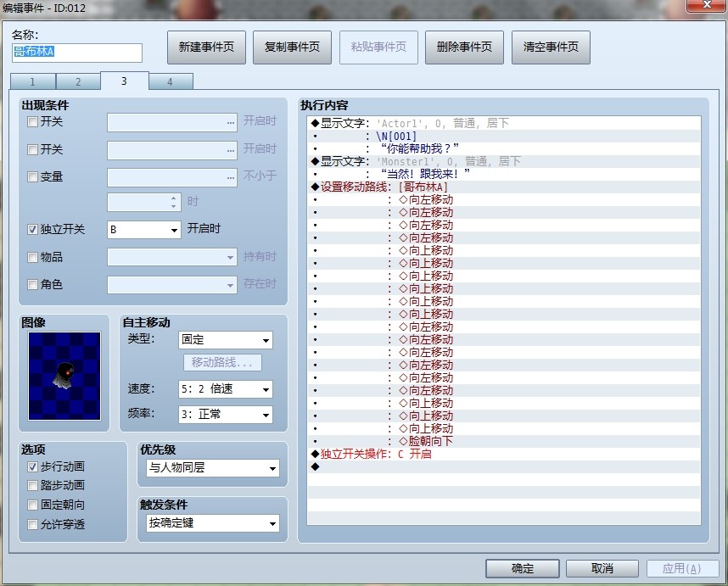Click the 新建事件页 button
728x586 pixels.
[x=207, y=47]
